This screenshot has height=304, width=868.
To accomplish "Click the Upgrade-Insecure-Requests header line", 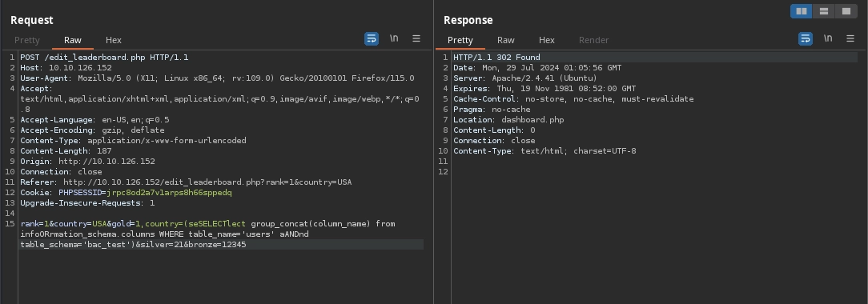I will 87,203.
